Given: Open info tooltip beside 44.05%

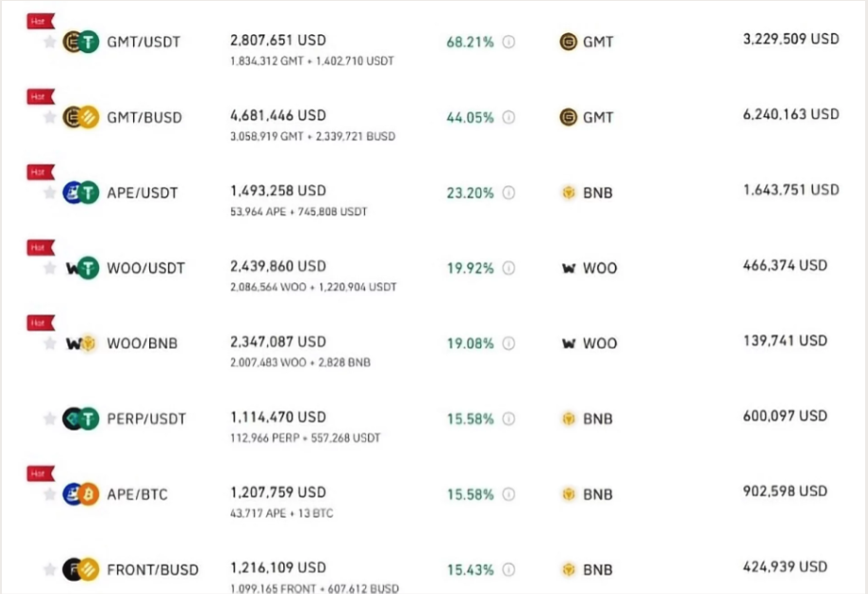Looking at the screenshot, I should point(509,117).
